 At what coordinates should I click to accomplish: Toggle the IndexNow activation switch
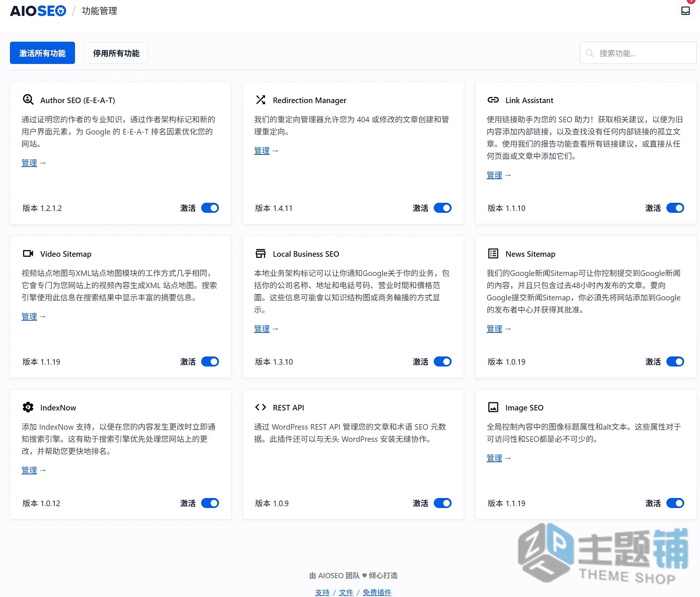pos(210,503)
